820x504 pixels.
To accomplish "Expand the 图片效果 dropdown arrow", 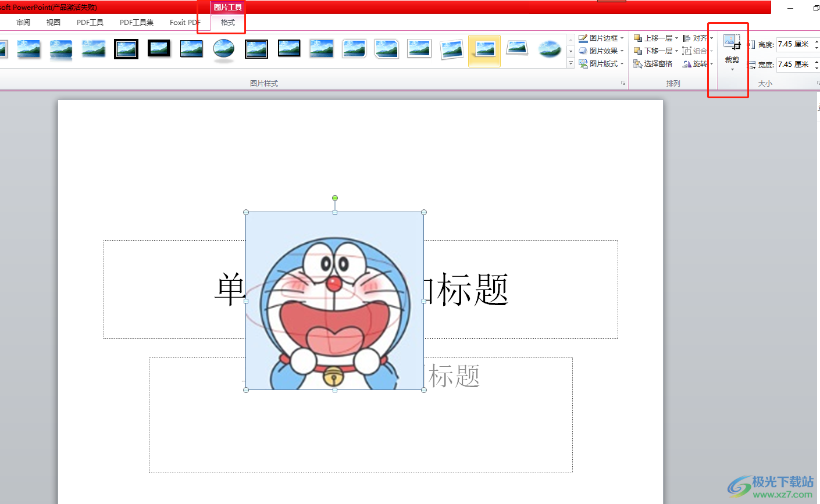I will [622, 51].
